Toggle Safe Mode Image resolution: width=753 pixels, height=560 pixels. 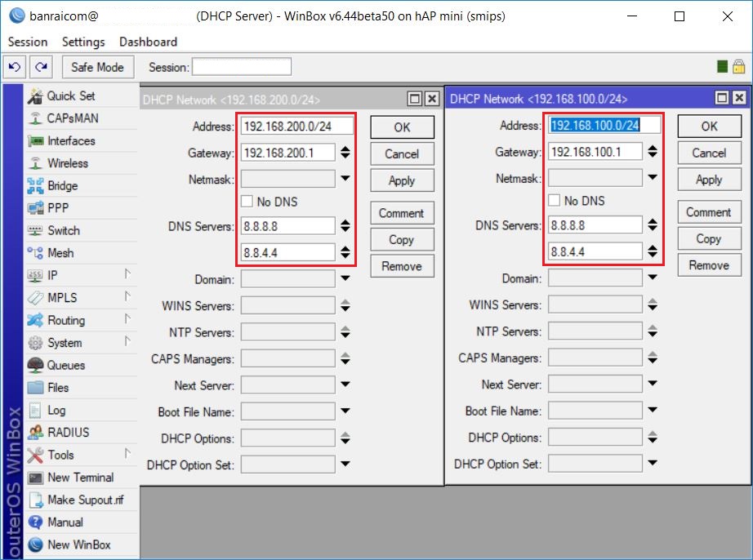click(x=97, y=67)
